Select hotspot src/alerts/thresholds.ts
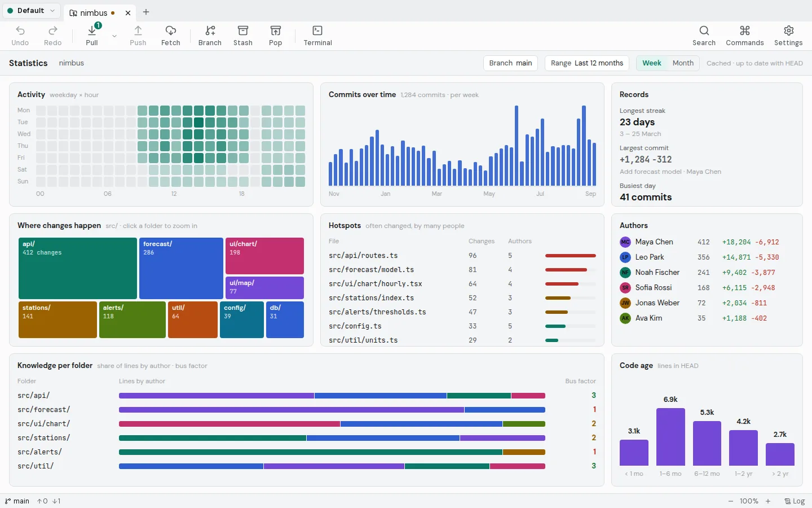This screenshot has width=812, height=508. [x=462, y=312]
